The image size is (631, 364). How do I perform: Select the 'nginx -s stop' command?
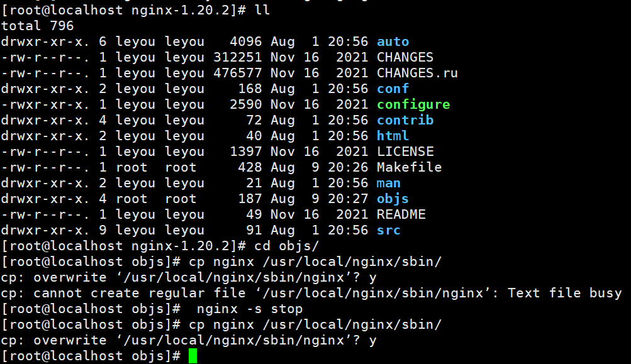[x=250, y=309]
